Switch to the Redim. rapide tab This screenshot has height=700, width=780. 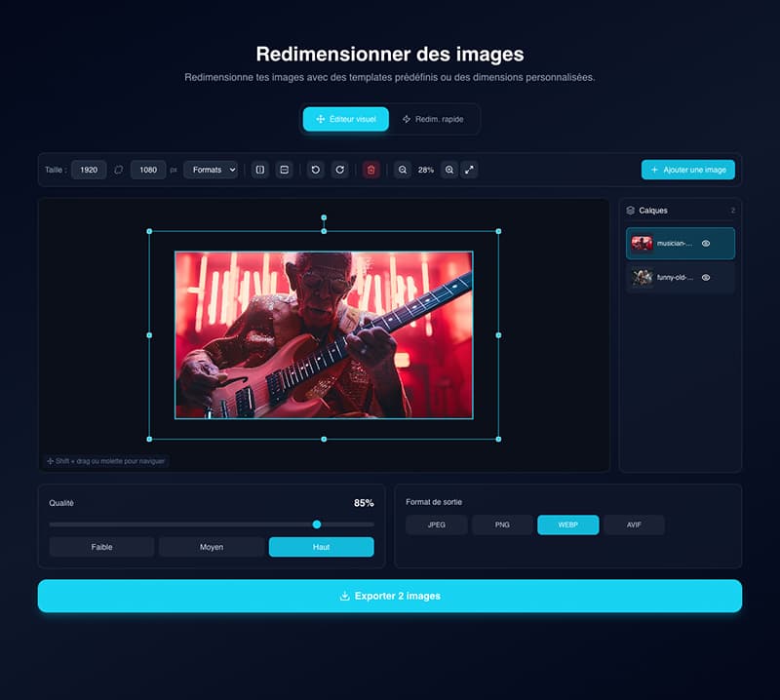click(433, 119)
